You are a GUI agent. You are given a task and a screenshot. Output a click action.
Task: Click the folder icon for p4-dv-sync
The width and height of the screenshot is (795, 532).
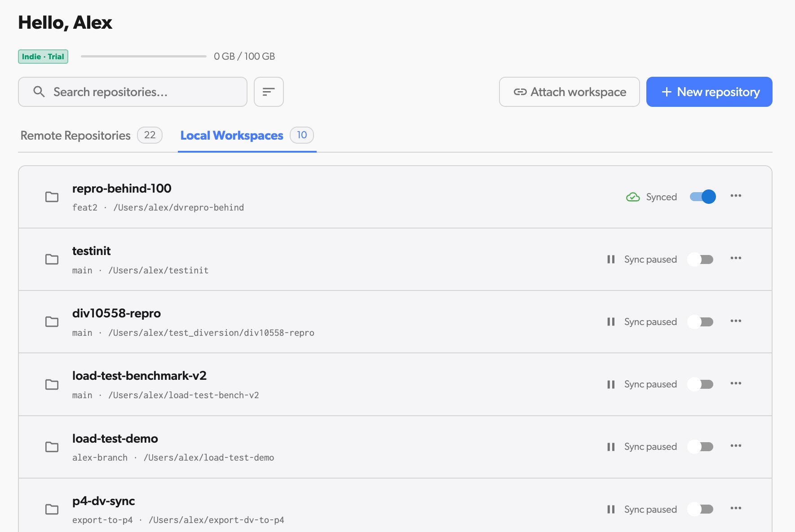point(52,509)
